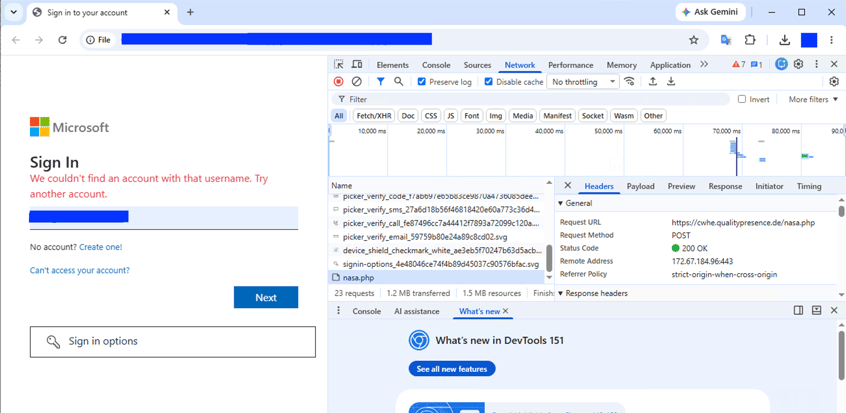Switch to the Sources tab

477,65
